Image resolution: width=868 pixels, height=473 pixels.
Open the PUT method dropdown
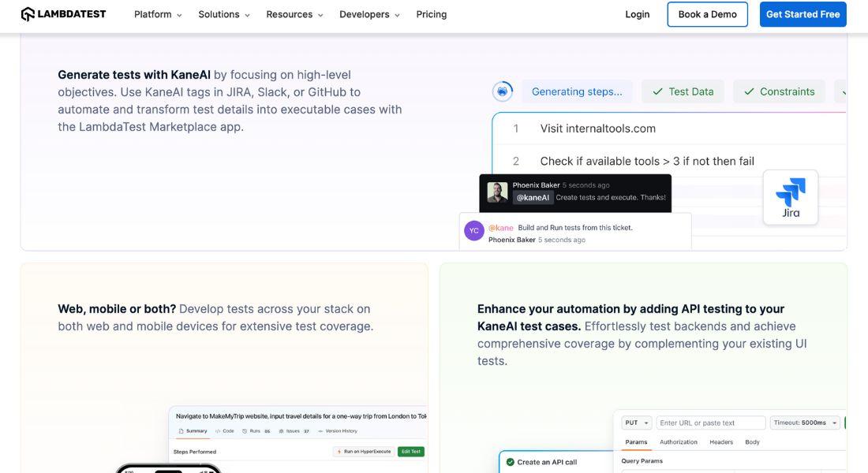(x=637, y=423)
